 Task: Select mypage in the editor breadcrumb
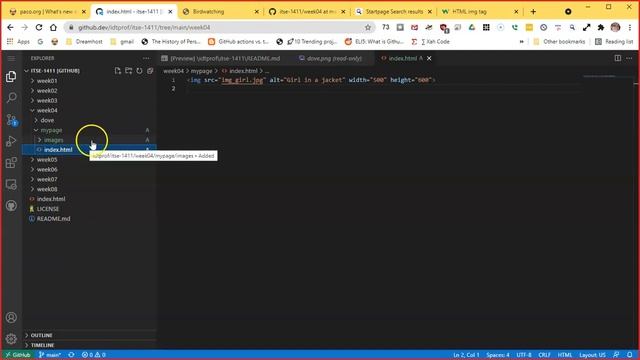click(202, 71)
